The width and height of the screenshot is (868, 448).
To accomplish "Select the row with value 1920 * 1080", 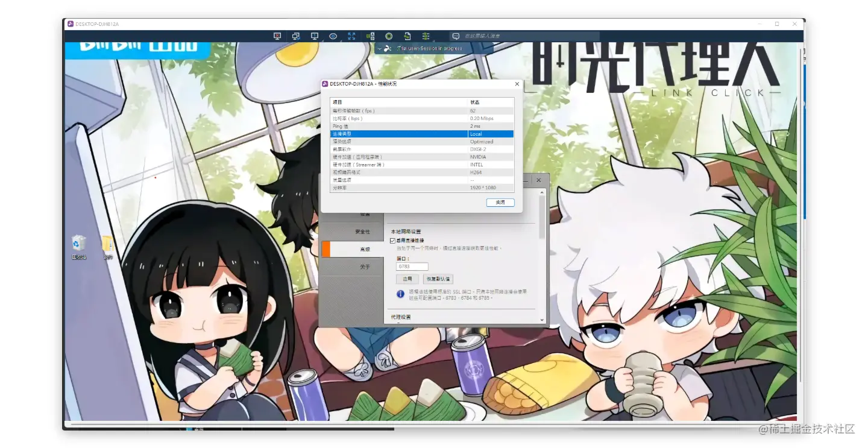I will point(422,188).
